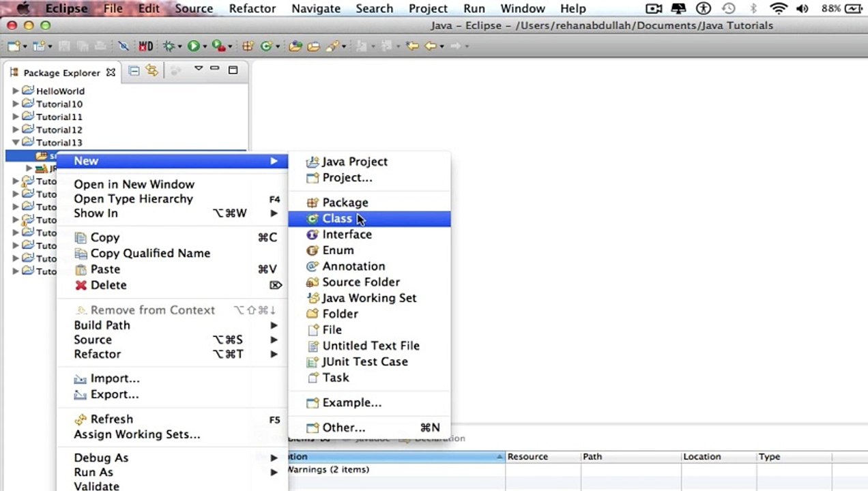The image size is (868, 491).
Task: Click Import... in context menu
Action: 172,378
